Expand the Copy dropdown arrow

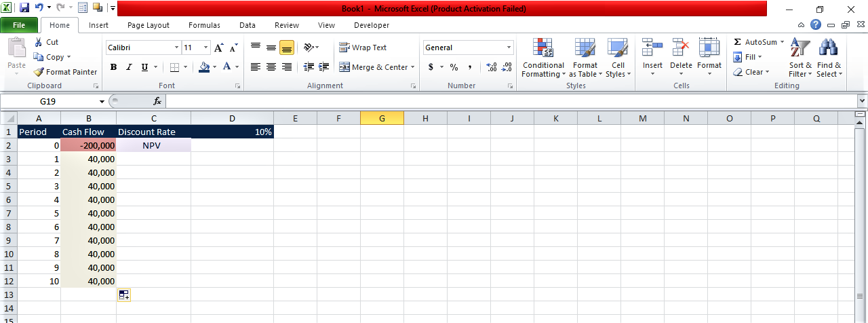(68, 57)
